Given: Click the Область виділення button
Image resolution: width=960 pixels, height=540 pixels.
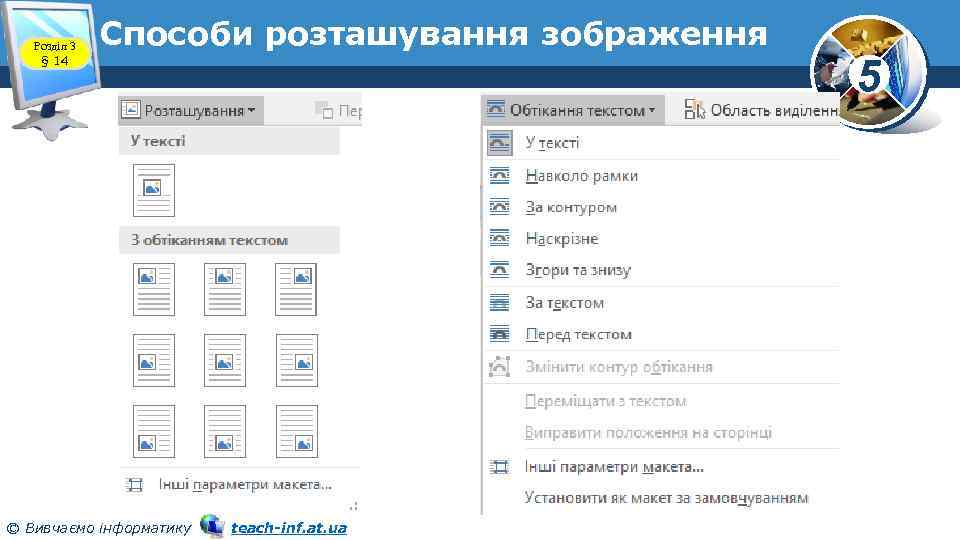Looking at the screenshot, I should pos(760,110).
